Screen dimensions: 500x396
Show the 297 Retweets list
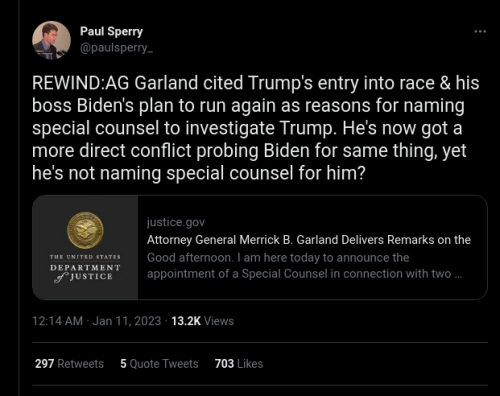click(x=69, y=364)
